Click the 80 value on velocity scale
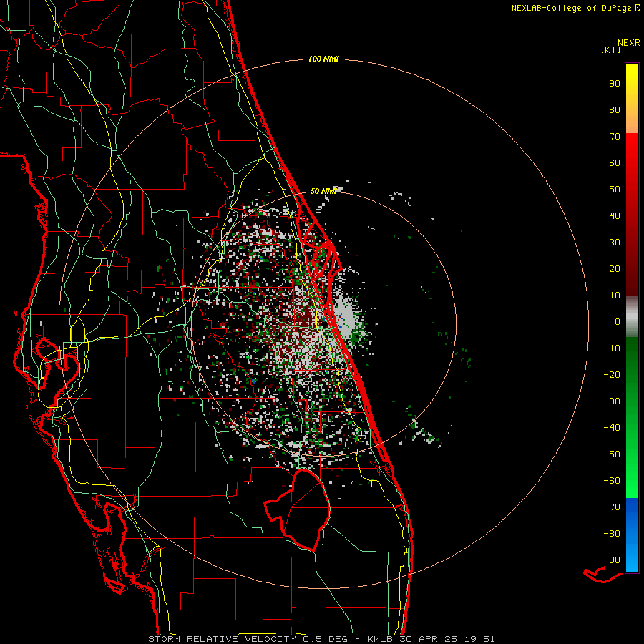Image resolution: width=644 pixels, height=644 pixels. click(x=615, y=110)
